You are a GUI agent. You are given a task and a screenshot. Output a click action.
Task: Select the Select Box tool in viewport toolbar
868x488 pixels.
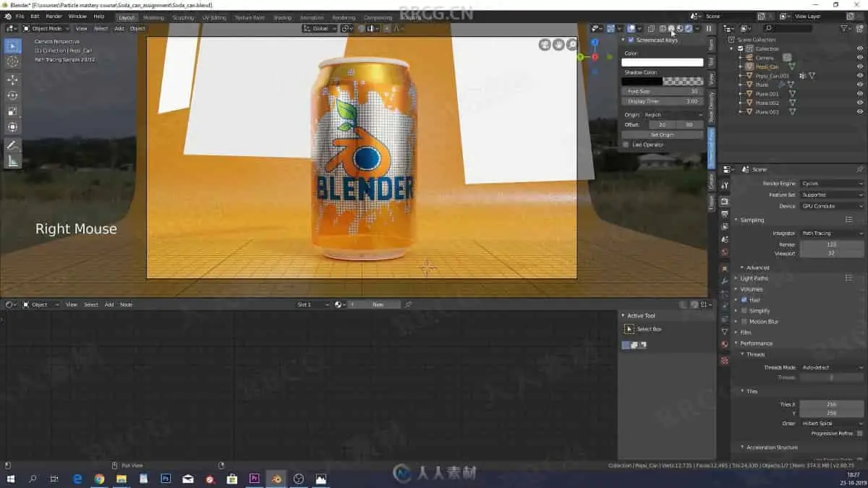click(x=12, y=46)
